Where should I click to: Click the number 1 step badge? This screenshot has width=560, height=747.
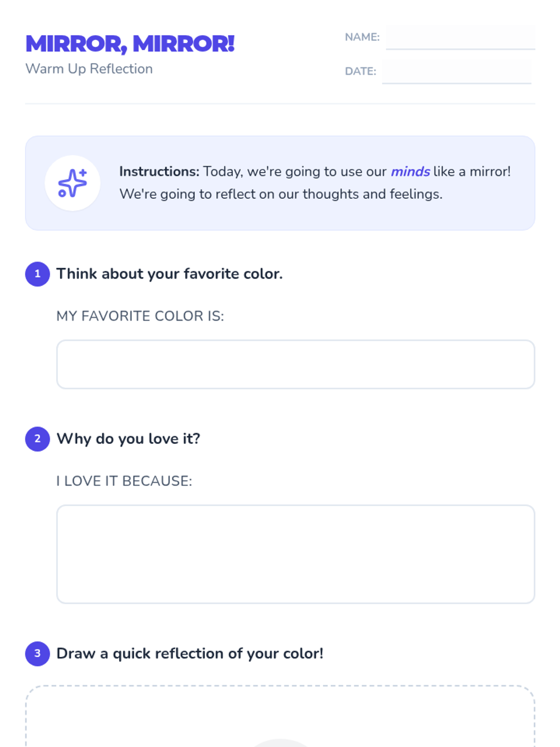coord(37,274)
